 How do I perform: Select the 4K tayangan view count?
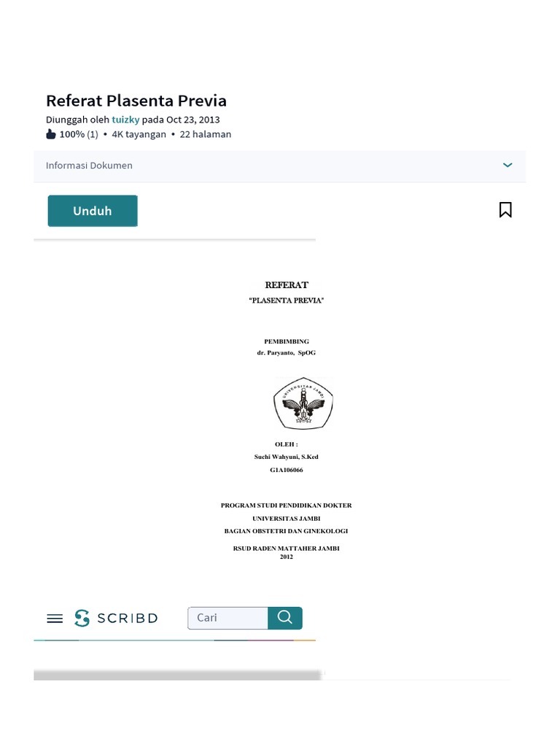(x=139, y=134)
